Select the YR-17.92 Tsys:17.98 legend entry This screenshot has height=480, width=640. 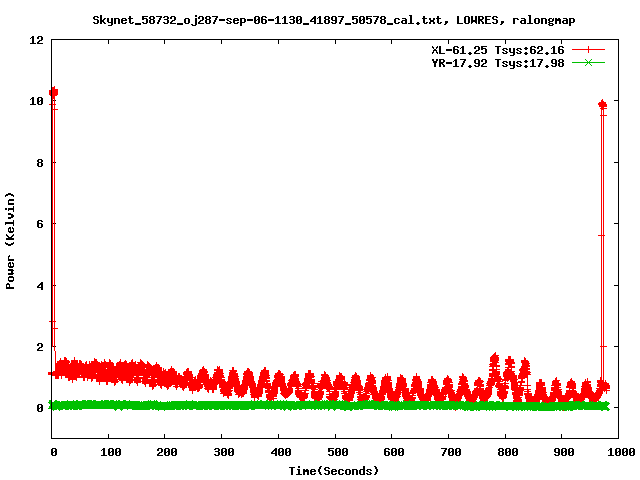click(498, 63)
